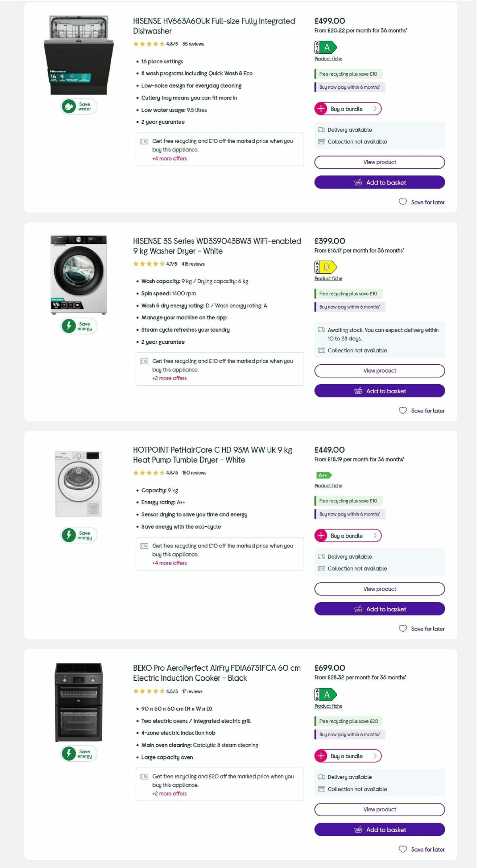This screenshot has height=868, width=477.
Task: Click the A++ energy badge on the Hotpoint dryer
Action: (x=323, y=475)
